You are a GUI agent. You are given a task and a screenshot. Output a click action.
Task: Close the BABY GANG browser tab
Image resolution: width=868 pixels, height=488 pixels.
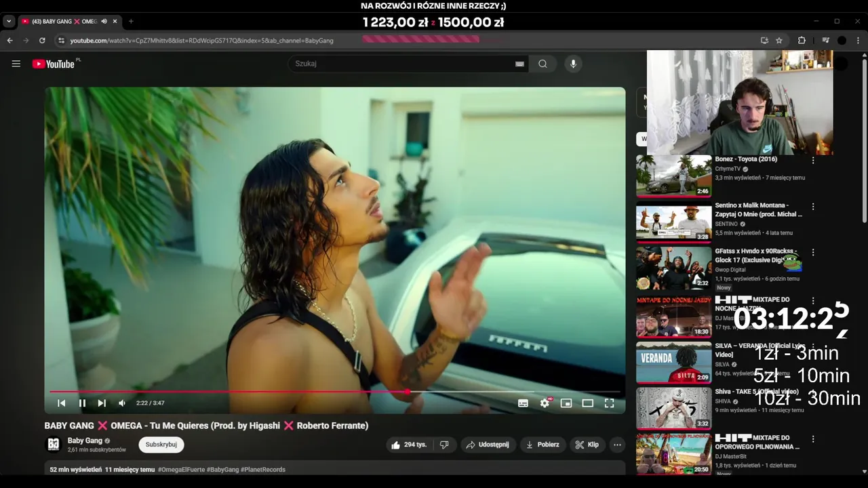pos(115,22)
